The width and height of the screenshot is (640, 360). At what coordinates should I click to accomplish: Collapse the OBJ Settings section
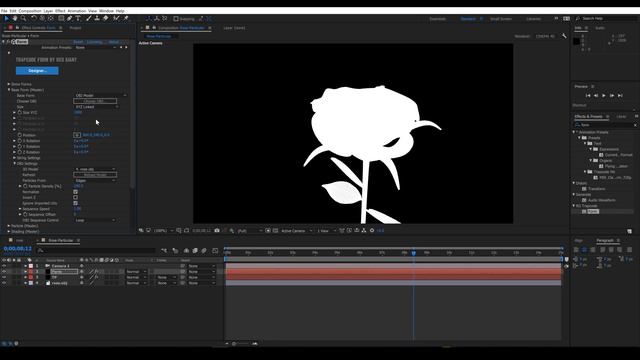point(15,164)
